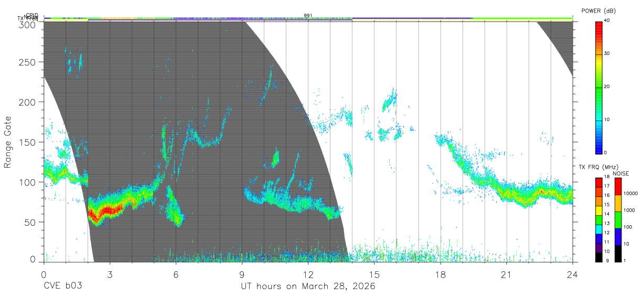Pick the black 9-10 MHz frequency swatch
This screenshot has width=644, height=297.
click(x=598, y=257)
